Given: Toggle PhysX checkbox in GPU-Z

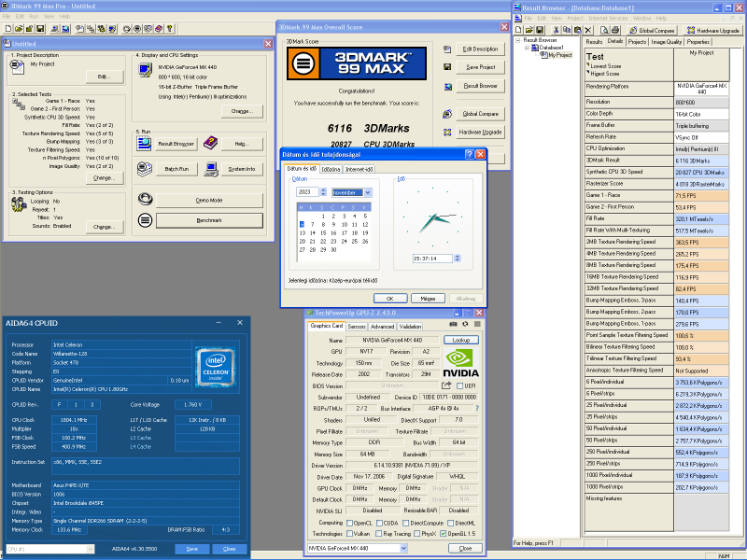Looking at the screenshot, I should [416, 533].
